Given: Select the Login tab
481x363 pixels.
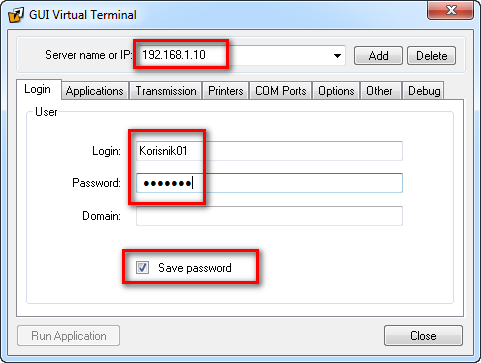Looking at the screenshot, I should [x=38, y=89].
